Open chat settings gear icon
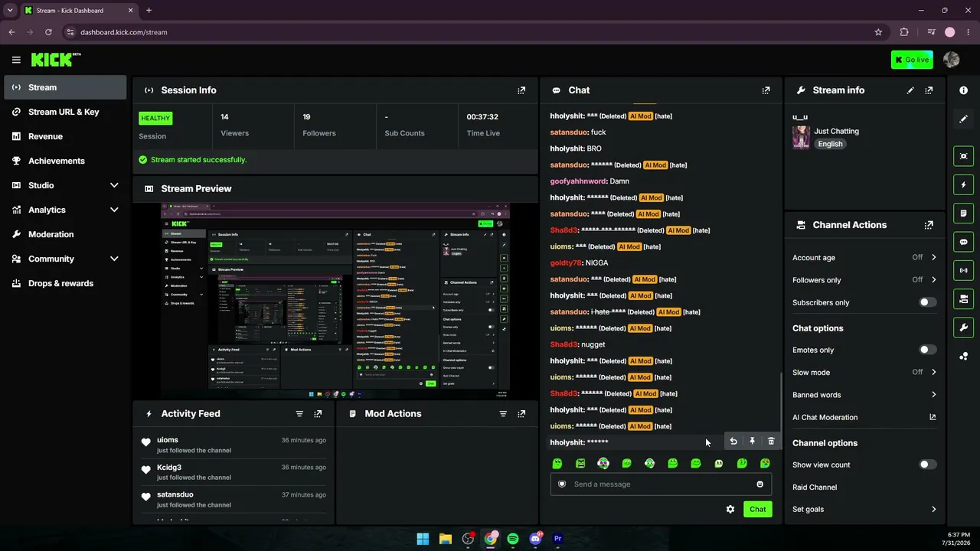The height and width of the screenshot is (551, 980). (730, 509)
